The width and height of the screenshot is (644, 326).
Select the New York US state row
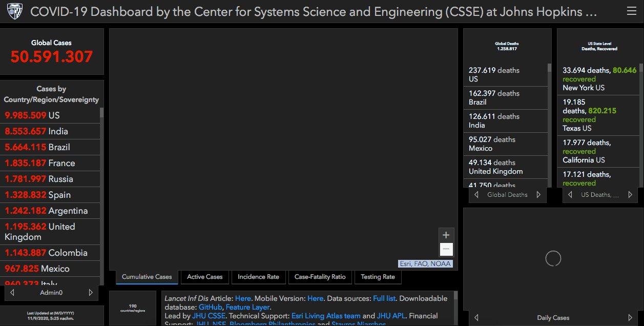coord(598,79)
